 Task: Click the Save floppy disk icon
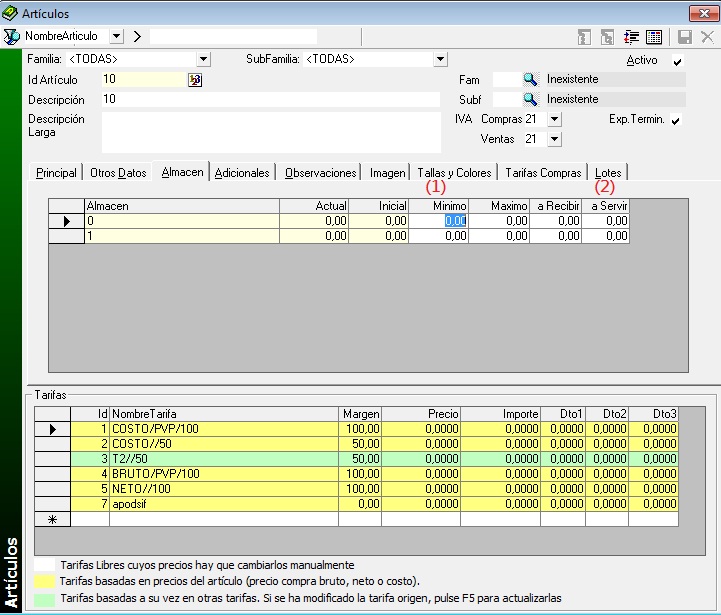[x=685, y=37]
